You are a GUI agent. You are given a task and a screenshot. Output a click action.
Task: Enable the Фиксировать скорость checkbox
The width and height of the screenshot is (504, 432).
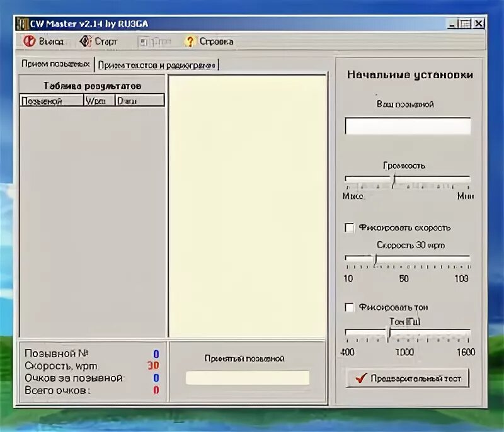coord(350,228)
